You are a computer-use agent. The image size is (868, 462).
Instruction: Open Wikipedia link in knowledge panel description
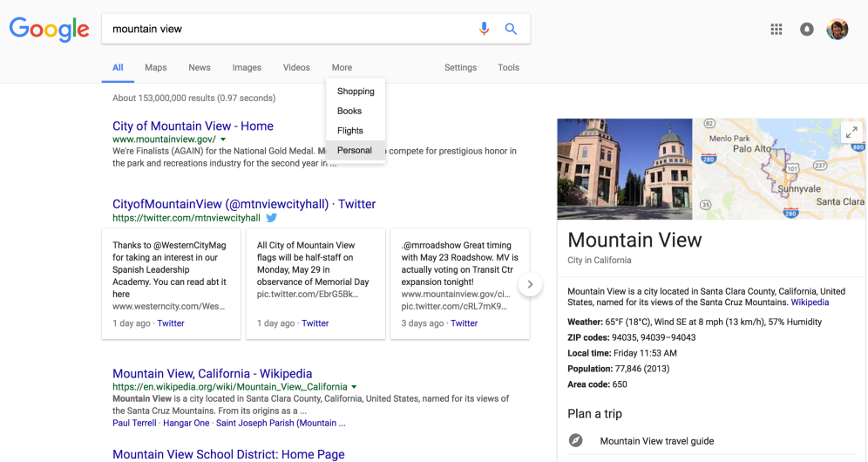click(810, 302)
